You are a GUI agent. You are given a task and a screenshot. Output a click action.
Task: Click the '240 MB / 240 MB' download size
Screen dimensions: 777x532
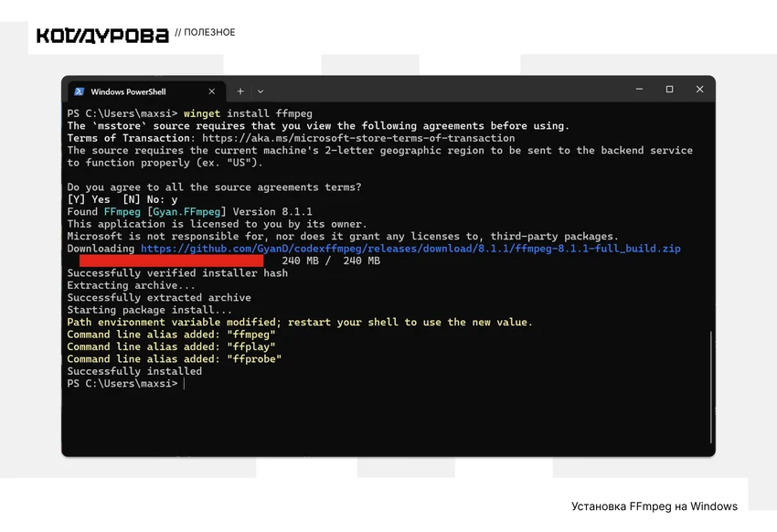click(331, 261)
